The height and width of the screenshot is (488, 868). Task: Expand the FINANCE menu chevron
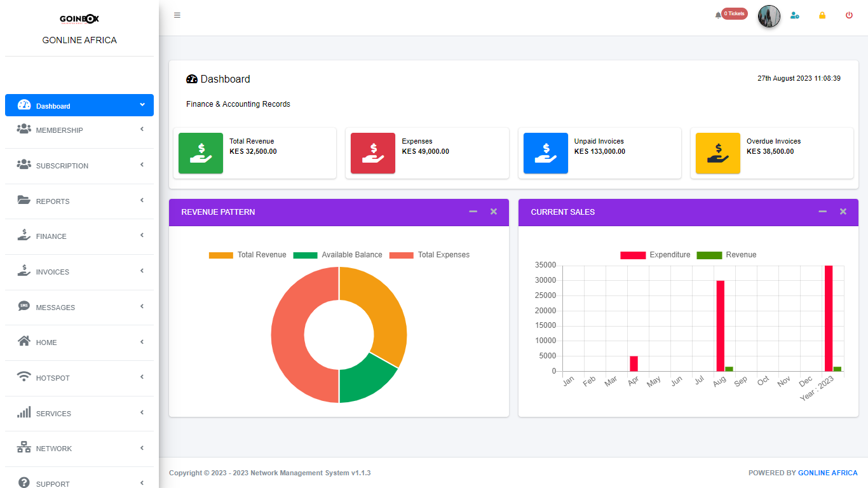pos(142,235)
